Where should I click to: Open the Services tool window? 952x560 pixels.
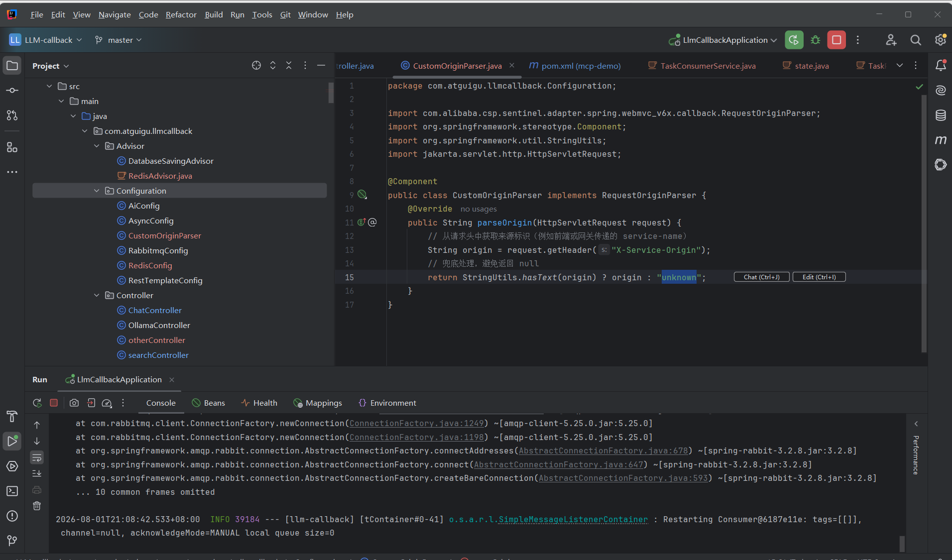pyautogui.click(x=12, y=466)
